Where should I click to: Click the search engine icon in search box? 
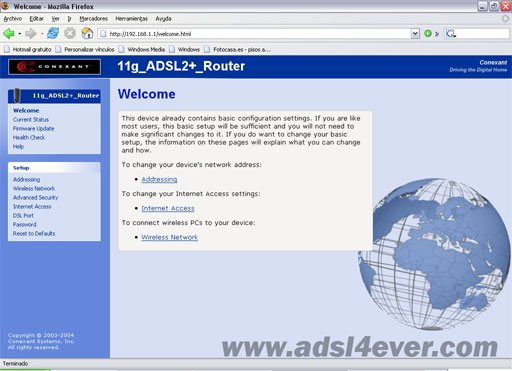click(x=451, y=34)
